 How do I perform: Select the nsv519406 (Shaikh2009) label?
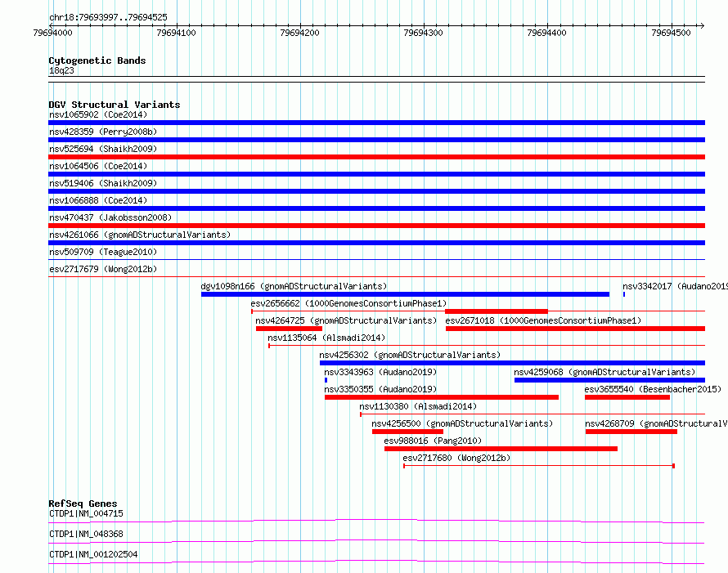pyautogui.click(x=103, y=183)
